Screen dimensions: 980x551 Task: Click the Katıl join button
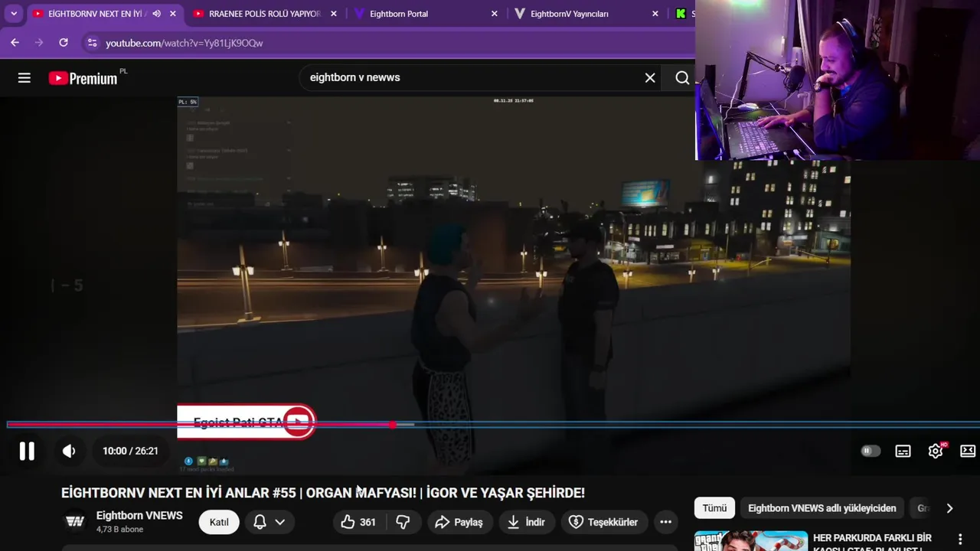click(219, 522)
